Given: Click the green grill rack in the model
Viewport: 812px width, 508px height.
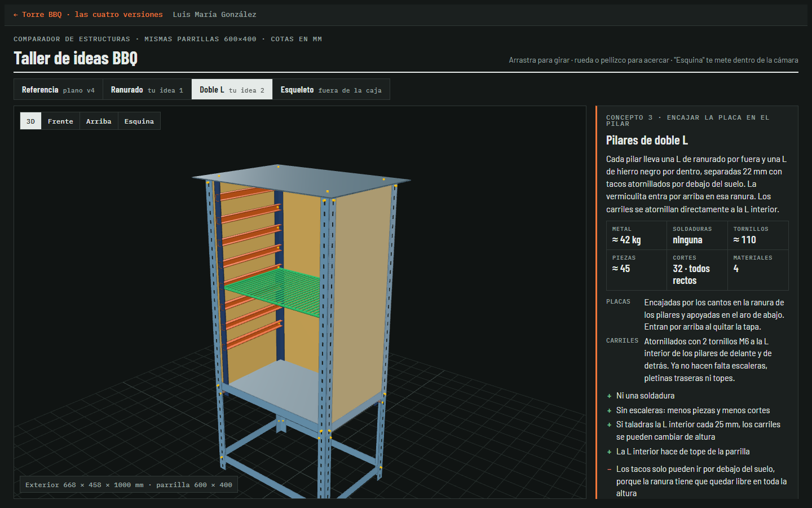Looking at the screenshot, I should tap(276, 292).
